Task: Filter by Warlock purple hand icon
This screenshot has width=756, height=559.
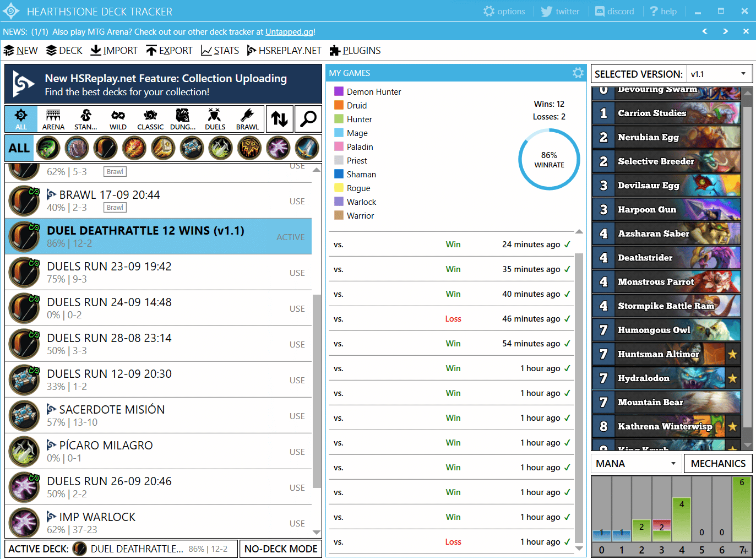Action: pos(278,148)
